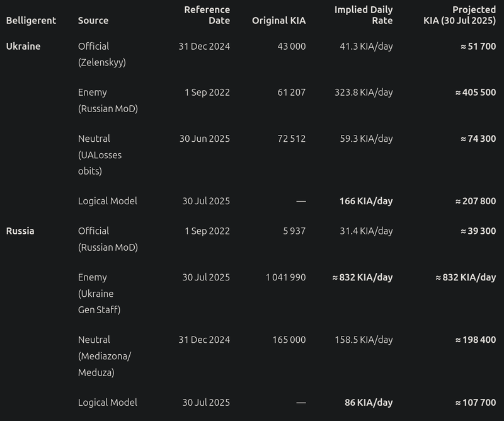
Task: Click the 1 041 990 original KIA value
Action: click(x=286, y=277)
